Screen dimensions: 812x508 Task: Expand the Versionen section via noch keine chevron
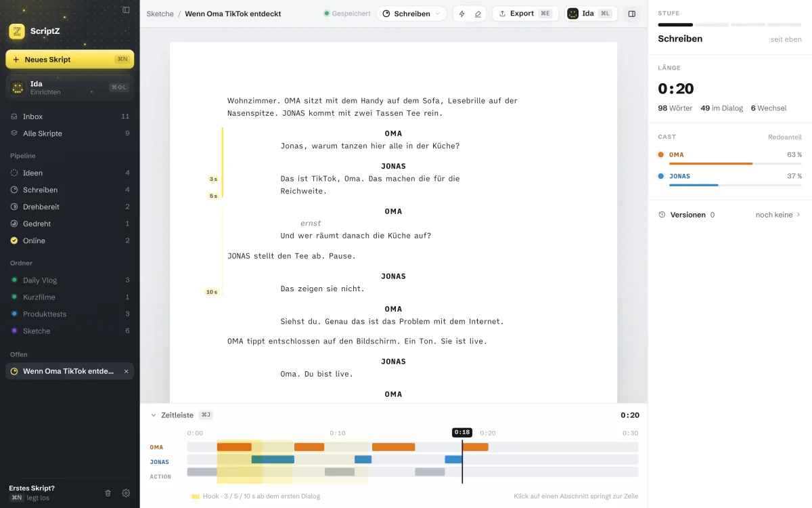(x=778, y=215)
